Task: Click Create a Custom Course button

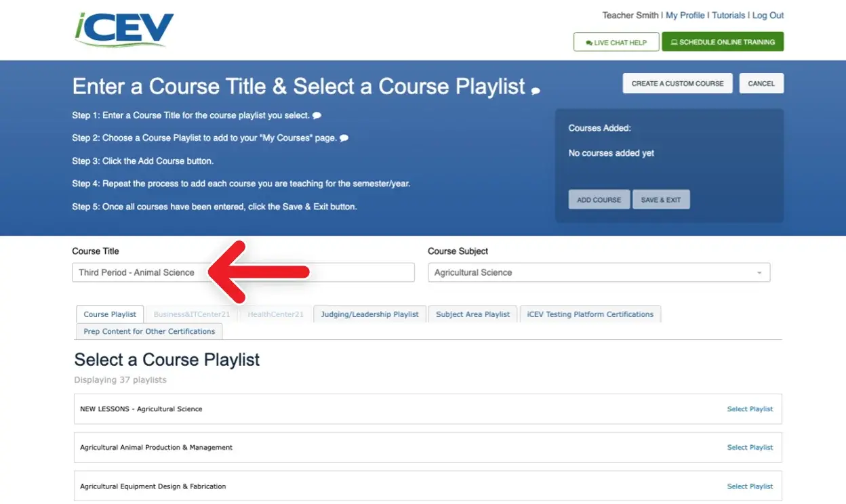Action: pos(677,83)
